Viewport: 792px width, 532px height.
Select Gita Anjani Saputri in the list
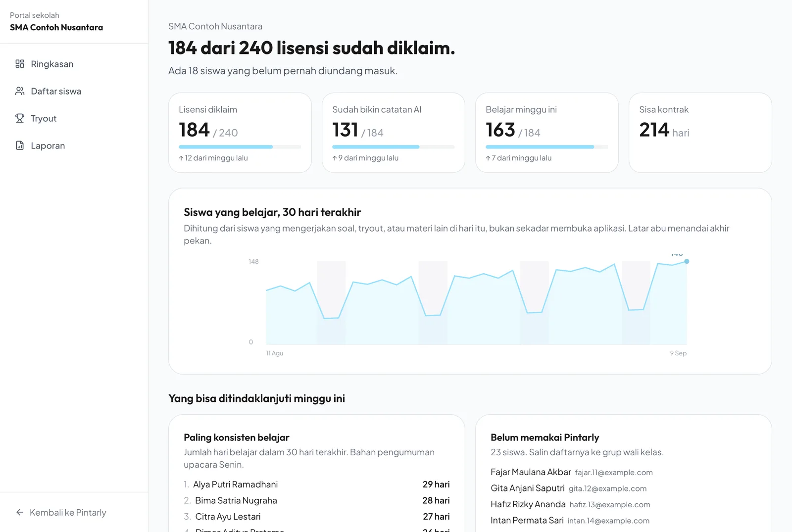528,488
